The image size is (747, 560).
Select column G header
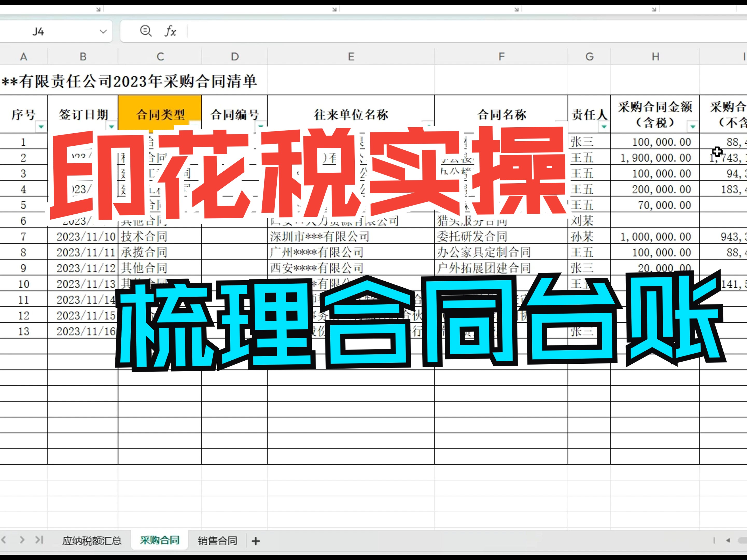click(x=589, y=57)
